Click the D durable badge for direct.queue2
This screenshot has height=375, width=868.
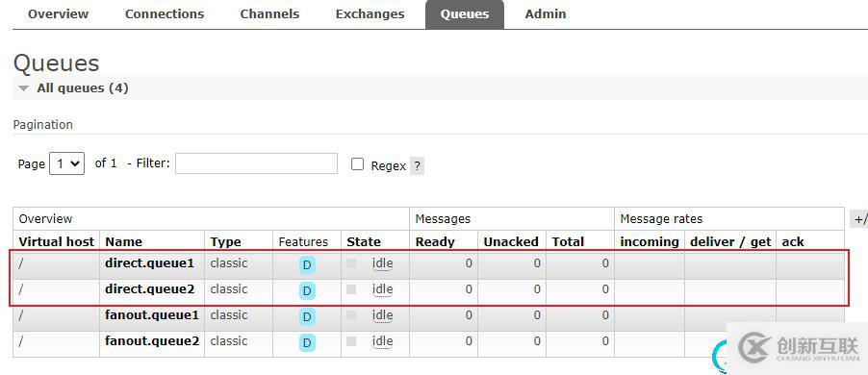[307, 291]
